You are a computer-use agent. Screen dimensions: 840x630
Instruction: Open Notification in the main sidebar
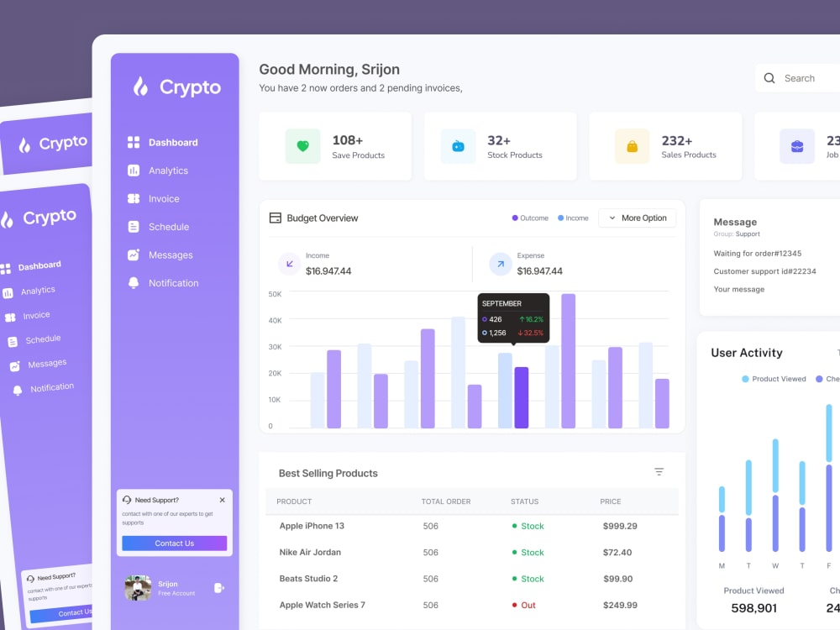pyautogui.click(x=174, y=283)
